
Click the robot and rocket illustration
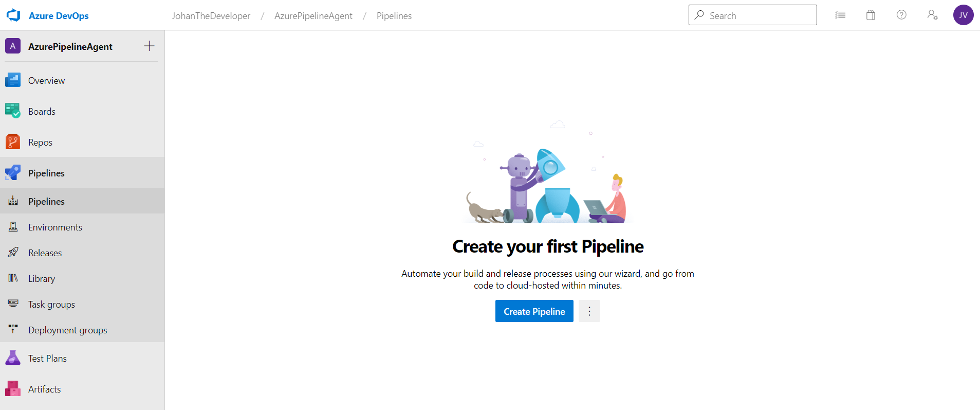548,172
